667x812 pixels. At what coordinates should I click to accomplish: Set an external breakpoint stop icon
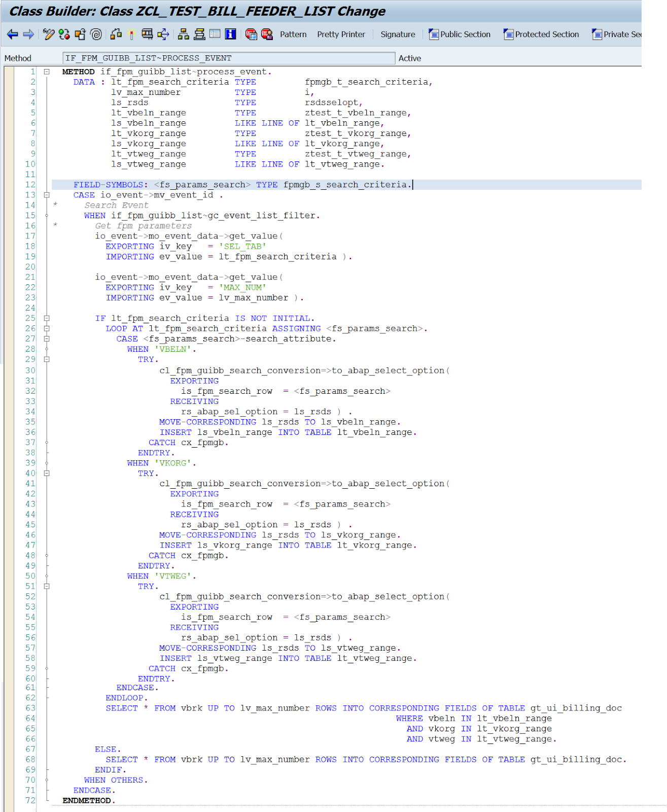click(267, 34)
